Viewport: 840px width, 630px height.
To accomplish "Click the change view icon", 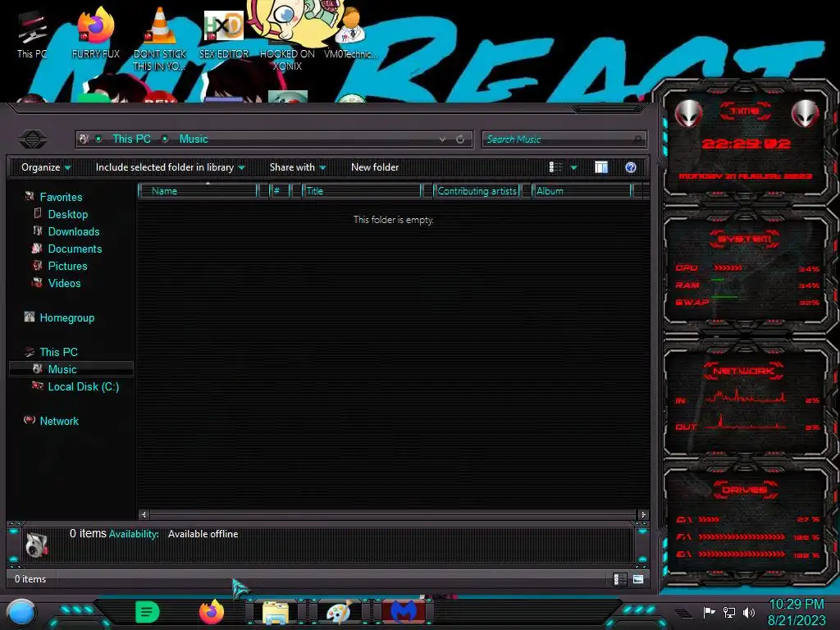I will (x=555, y=167).
